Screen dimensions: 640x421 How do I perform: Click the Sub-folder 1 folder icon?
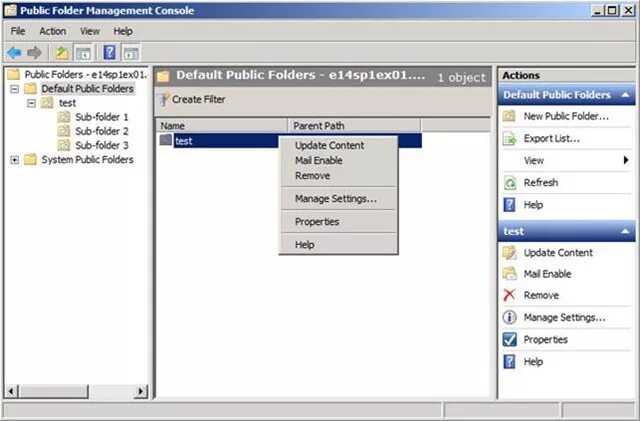click(x=64, y=117)
